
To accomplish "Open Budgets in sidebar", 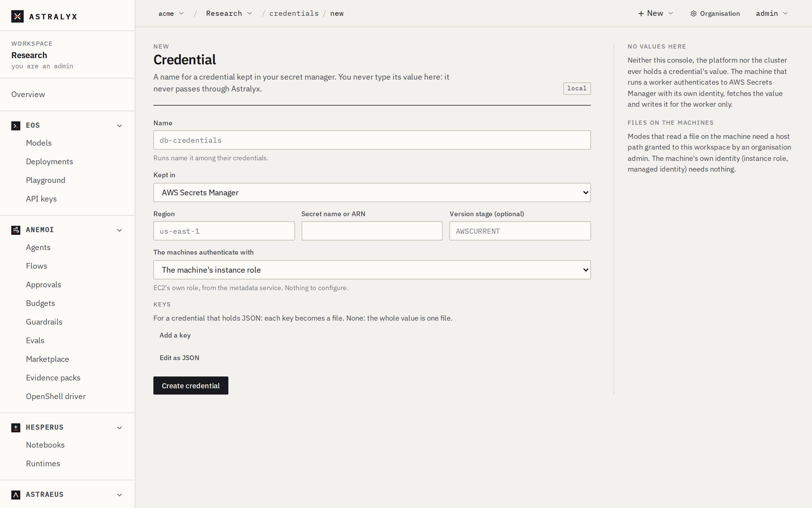I will (x=41, y=303).
